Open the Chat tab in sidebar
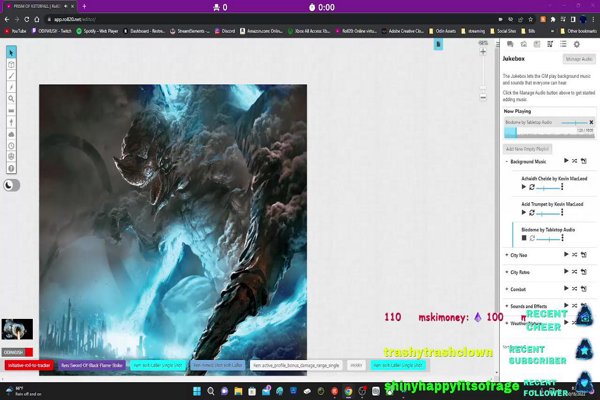 pos(510,44)
